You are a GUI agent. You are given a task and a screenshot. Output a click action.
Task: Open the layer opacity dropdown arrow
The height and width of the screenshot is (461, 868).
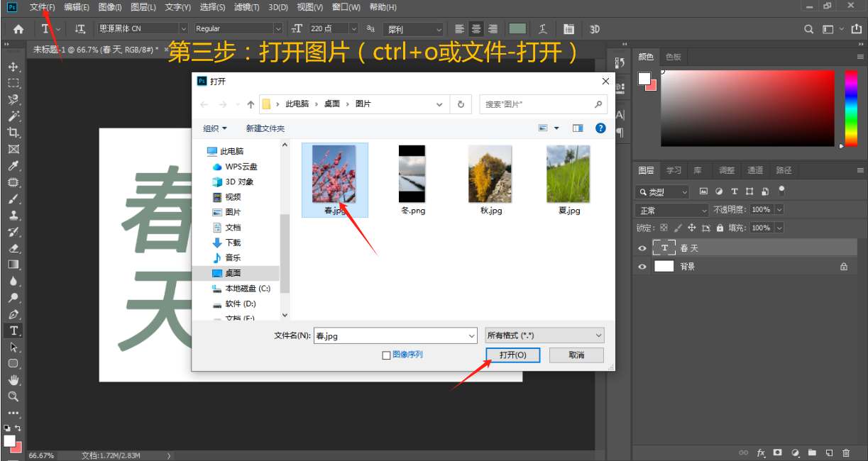click(x=779, y=210)
